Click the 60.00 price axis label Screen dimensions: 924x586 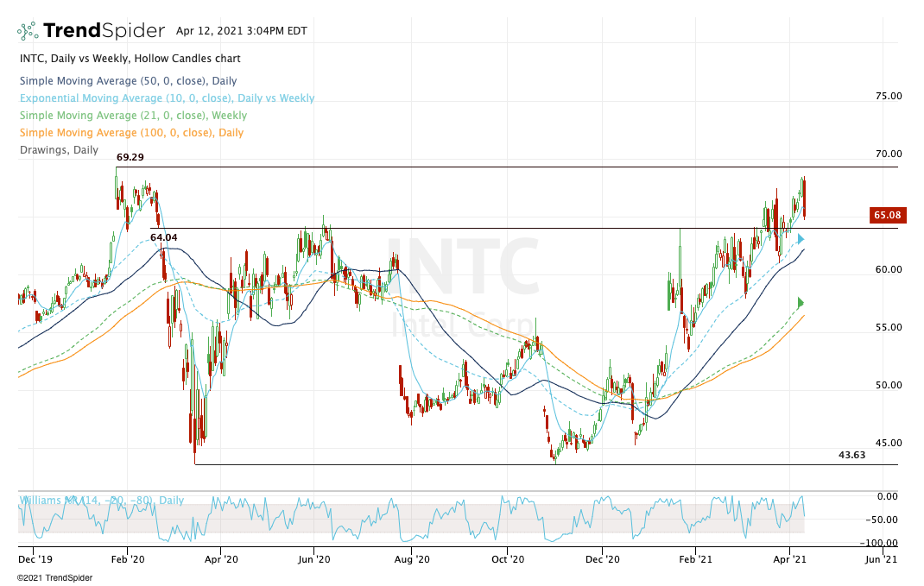(889, 269)
